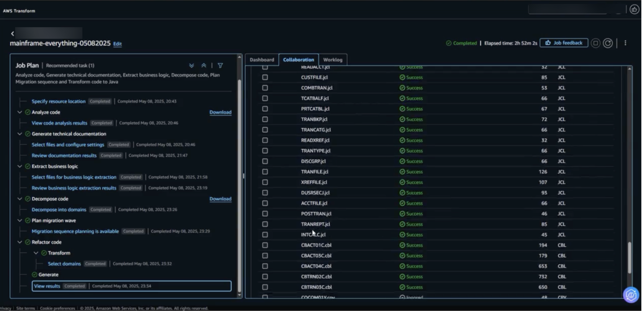Open the Cookie preferences footer link
This screenshot has width=644, height=311.
click(x=57, y=308)
